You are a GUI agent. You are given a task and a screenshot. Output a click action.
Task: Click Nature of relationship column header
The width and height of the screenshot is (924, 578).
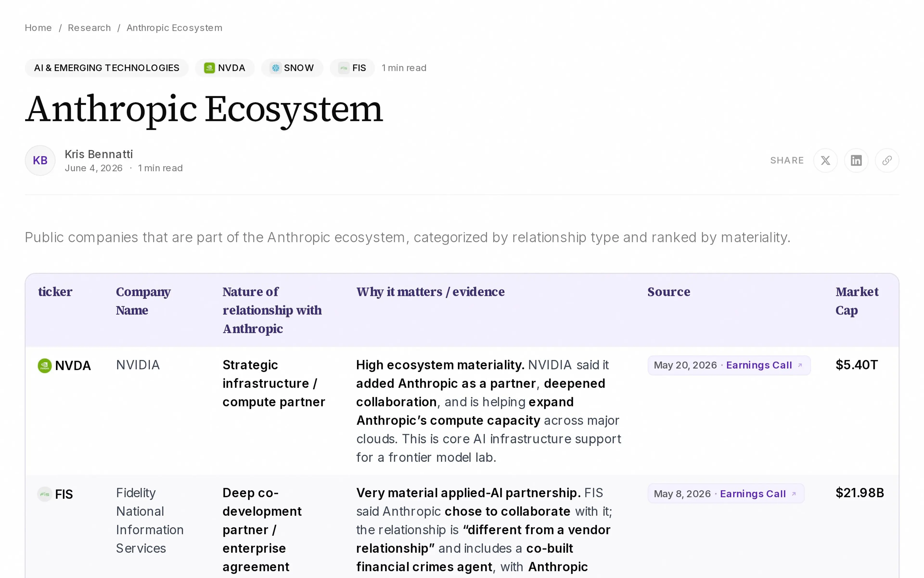coord(272,310)
